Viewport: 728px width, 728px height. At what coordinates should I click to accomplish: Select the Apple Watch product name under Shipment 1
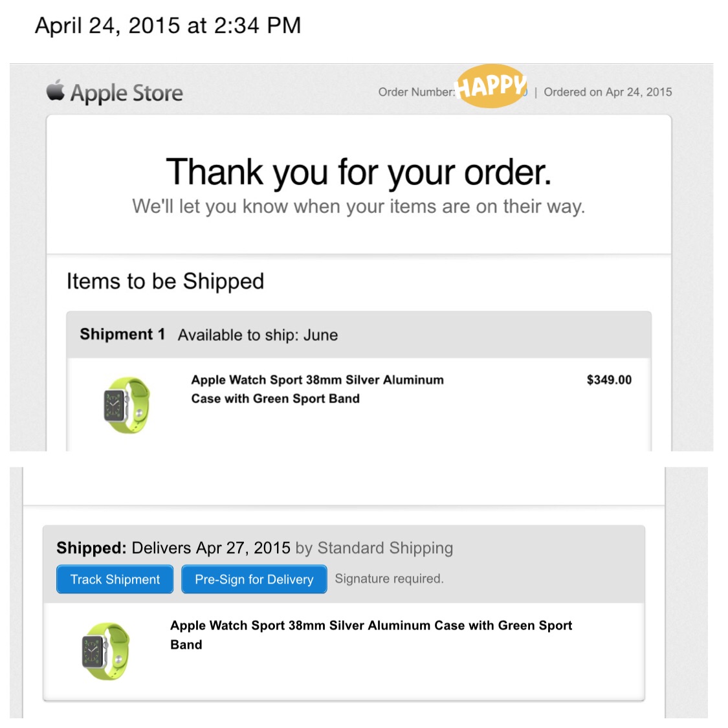point(317,389)
